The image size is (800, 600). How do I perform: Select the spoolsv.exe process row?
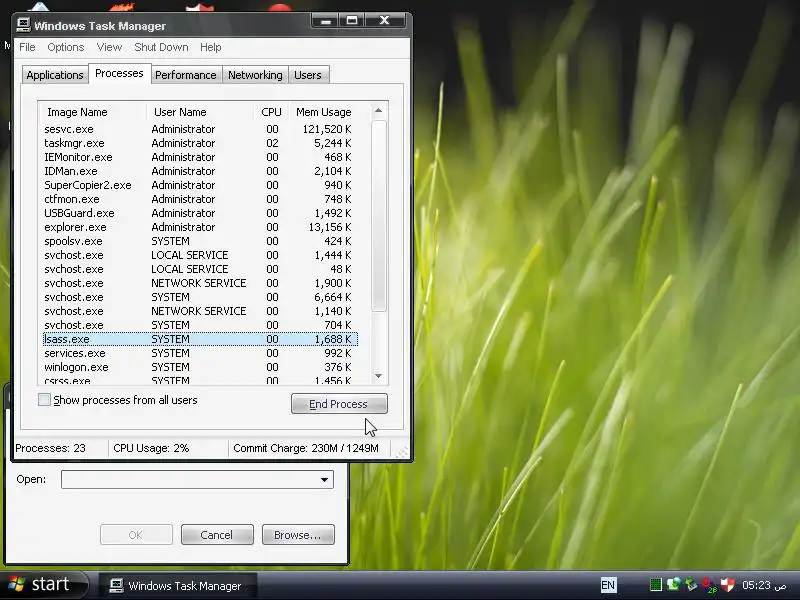[x=200, y=241]
